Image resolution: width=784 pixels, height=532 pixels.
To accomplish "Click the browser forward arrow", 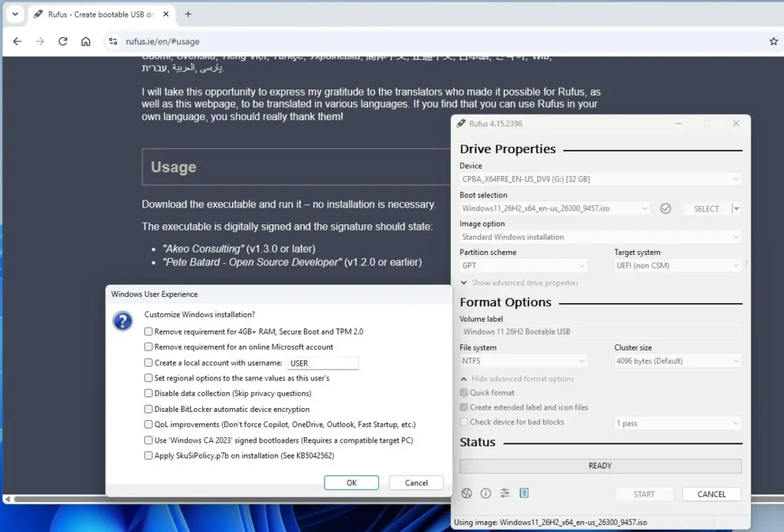I will pyautogui.click(x=40, y=41).
